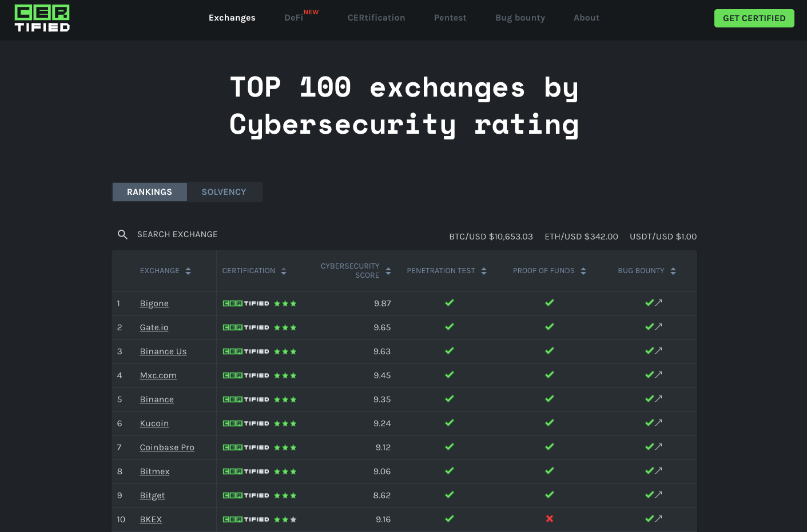807x532 pixels.
Task: Click ETH/USD $342.00 price
Action: click(x=582, y=237)
